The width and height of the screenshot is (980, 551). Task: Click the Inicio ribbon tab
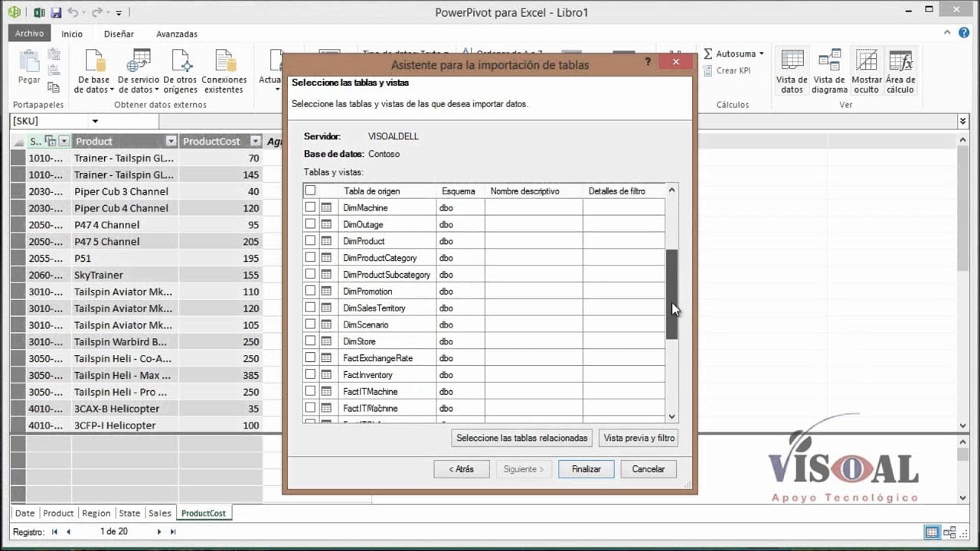pyautogui.click(x=72, y=34)
